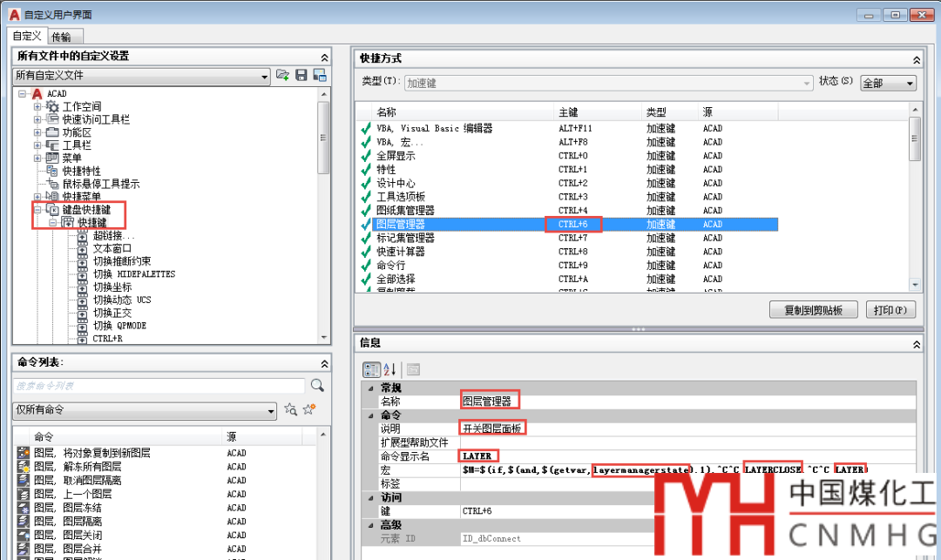
Task: Click the save customization files icon
Action: (301, 75)
